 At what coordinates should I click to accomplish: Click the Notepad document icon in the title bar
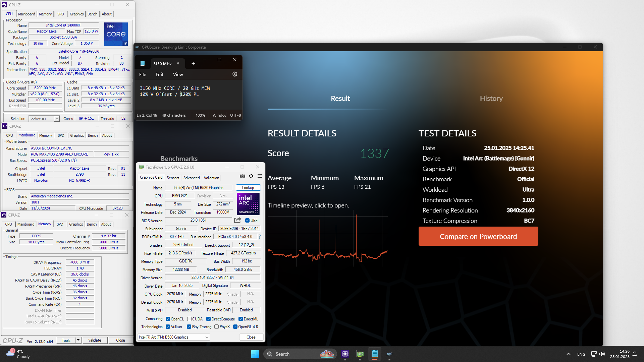pyautogui.click(x=143, y=63)
